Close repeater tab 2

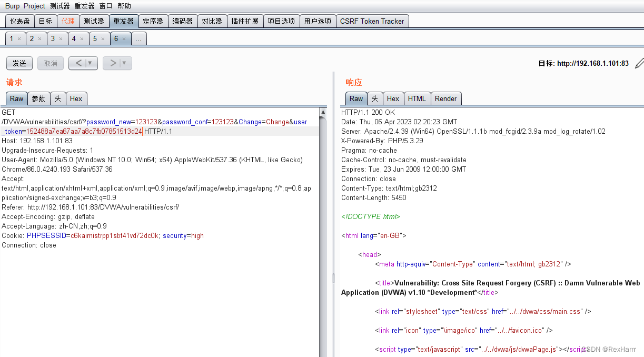click(x=39, y=39)
